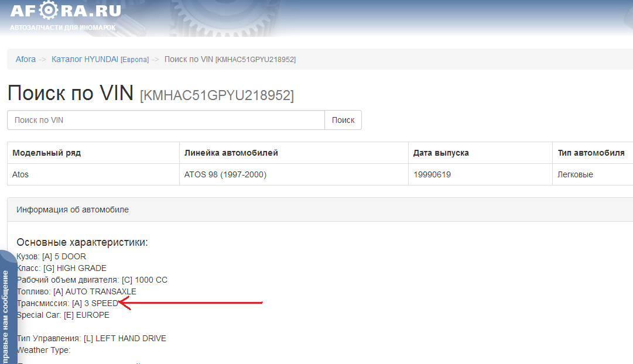Select the Класс: [G] HIGH GRADE line

(61, 268)
